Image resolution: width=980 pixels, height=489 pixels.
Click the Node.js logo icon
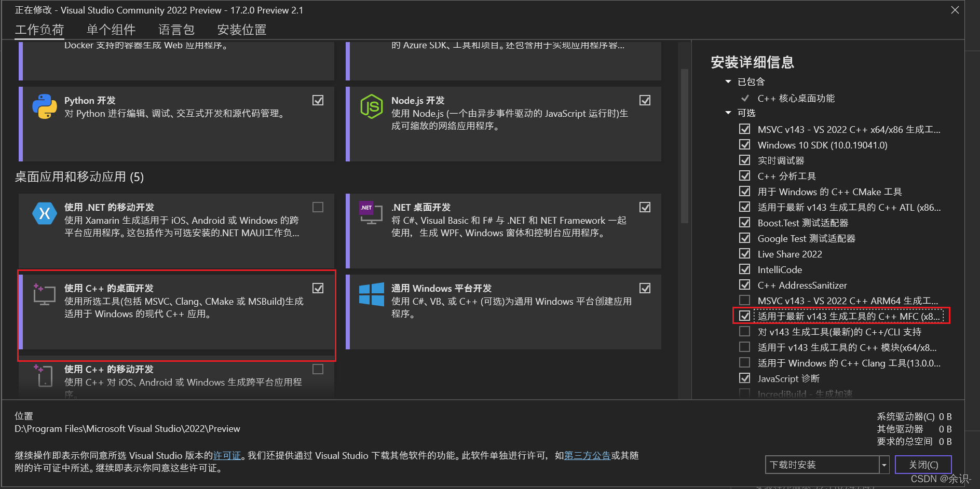click(372, 106)
